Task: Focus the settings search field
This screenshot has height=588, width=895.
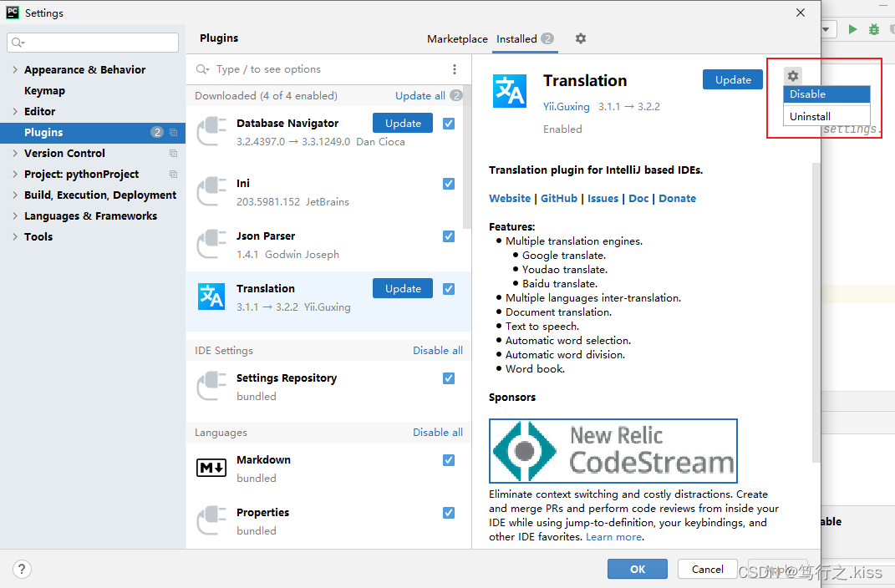Action: [x=93, y=43]
